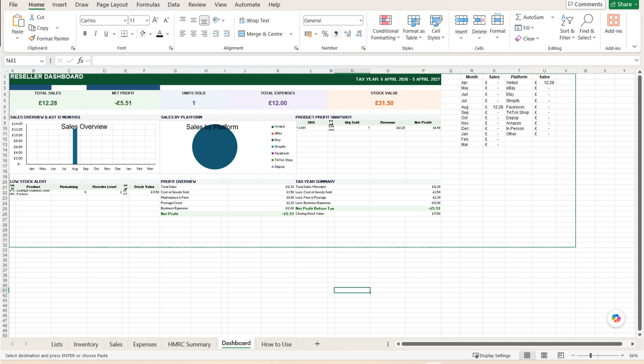Align cell text to the left
Screen dimensions: 644x364
point(182,34)
